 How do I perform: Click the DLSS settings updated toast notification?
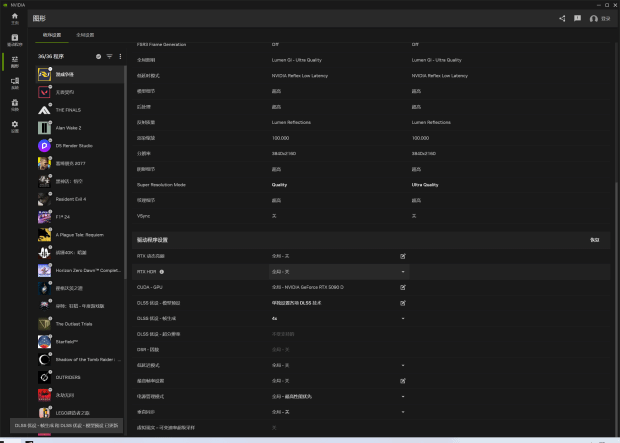click(66, 426)
